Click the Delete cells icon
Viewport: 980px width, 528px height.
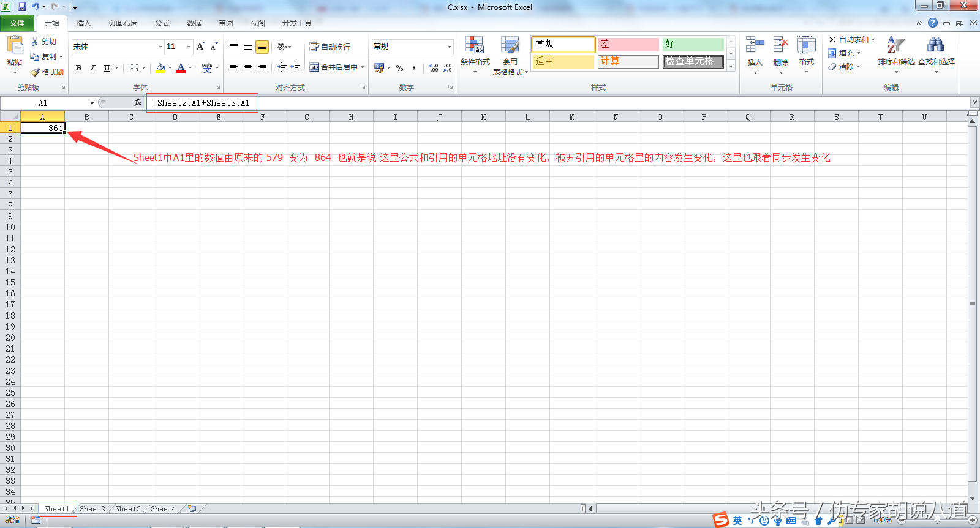pyautogui.click(x=781, y=45)
